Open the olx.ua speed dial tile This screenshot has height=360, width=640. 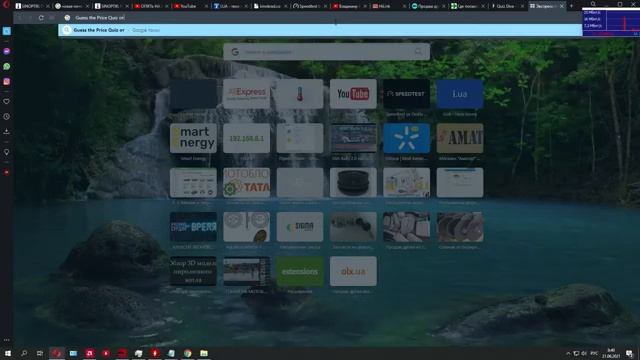[x=353, y=271]
